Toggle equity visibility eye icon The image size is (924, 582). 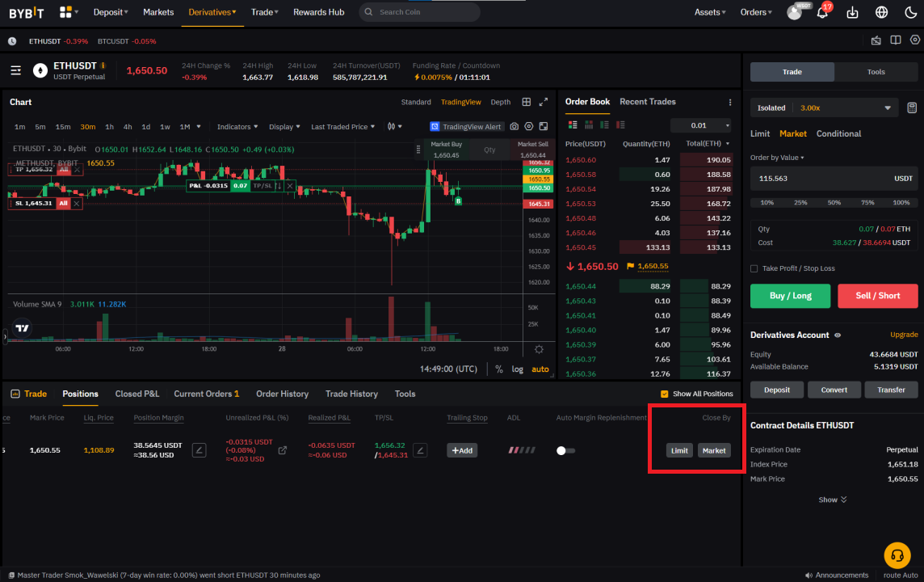pyautogui.click(x=838, y=335)
